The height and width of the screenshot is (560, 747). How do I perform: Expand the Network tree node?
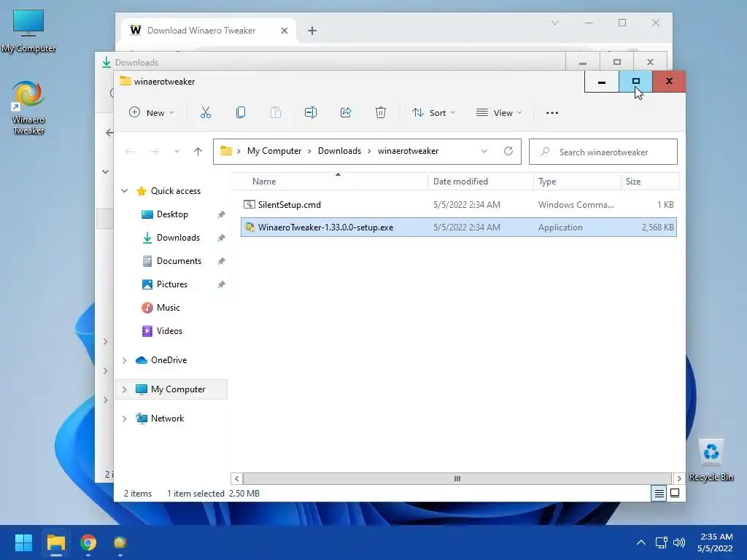coord(124,418)
